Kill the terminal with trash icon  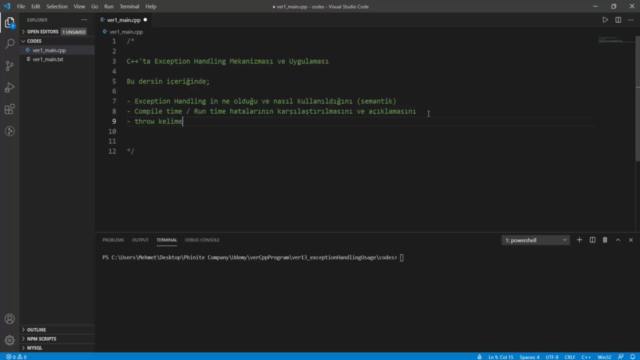click(x=605, y=240)
